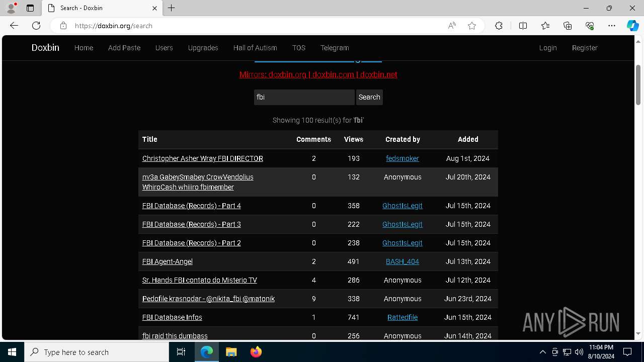The height and width of the screenshot is (362, 644).
Task: Open File Explorer from taskbar
Action: (231, 352)
